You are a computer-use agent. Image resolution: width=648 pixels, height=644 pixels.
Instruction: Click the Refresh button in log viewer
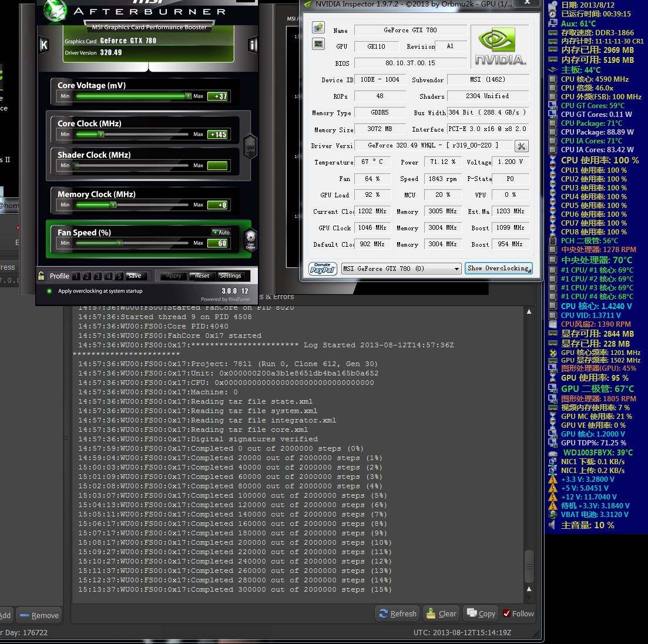click(398, 614)
